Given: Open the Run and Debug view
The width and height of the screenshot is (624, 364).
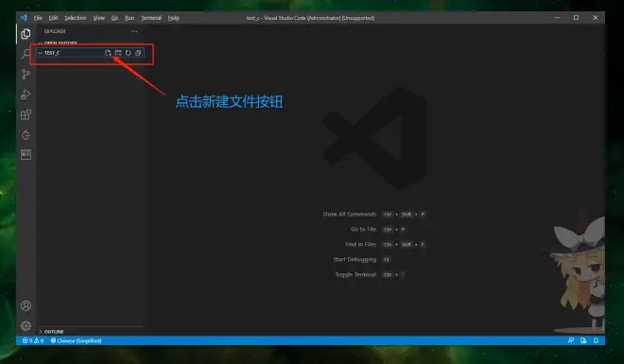Looking at the screenshot, I should pos(26,95).
